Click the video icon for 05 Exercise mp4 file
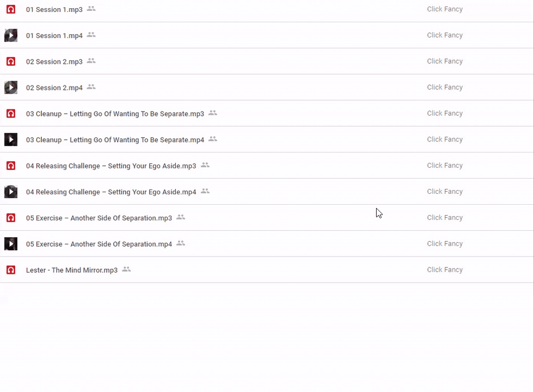The height and width of the screenshot is (392, 534). pyautogui.click(x=11, y=244)
